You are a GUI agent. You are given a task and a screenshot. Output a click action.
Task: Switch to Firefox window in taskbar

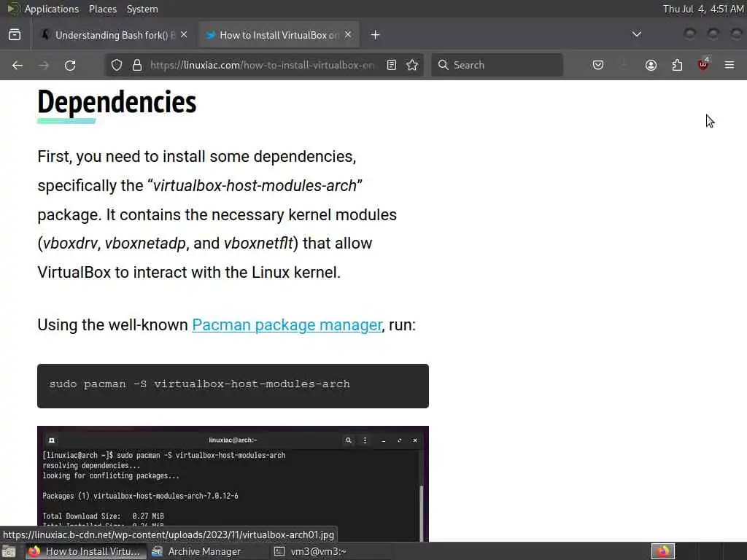point(85,551)
